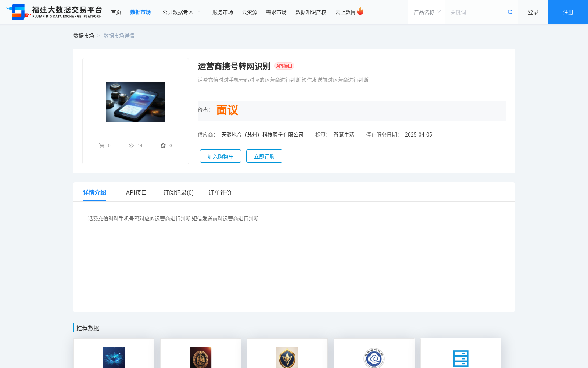588x368 pixels.
Task: Click the stop date 2025-04-05
Action: point(419,135)
